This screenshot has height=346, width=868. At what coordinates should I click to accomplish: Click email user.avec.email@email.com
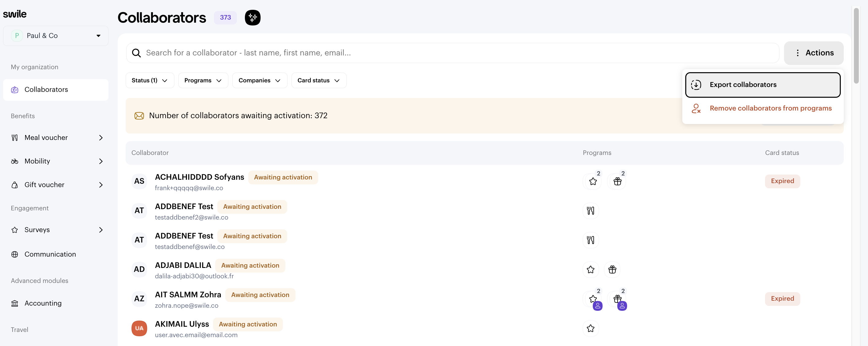(x=196, y=335)
